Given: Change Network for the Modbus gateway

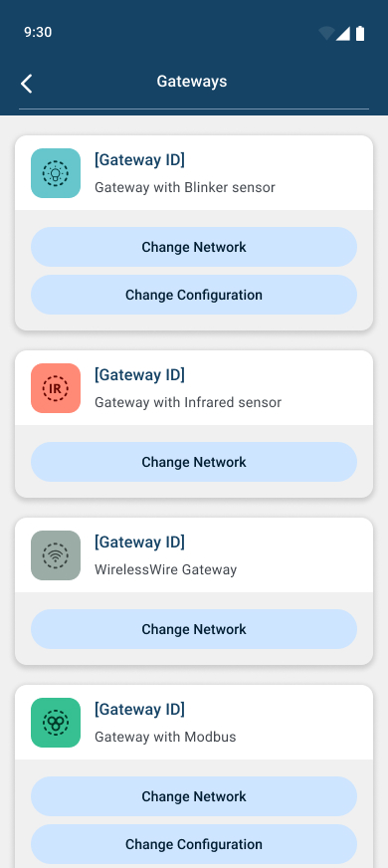Looking at the screenshot, I should coord(194,796).
